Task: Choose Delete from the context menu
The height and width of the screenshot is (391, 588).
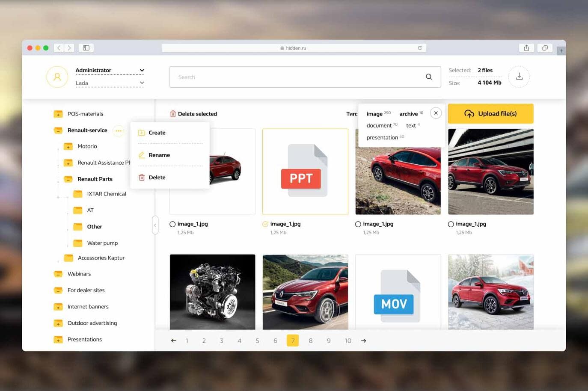Action: (157, 177)
